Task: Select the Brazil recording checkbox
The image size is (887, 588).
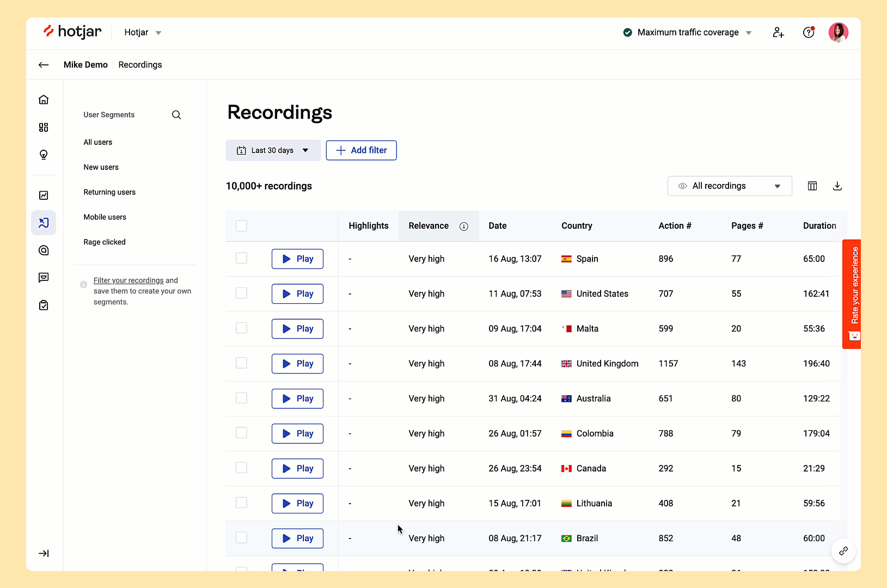Action: click(241, 538)
